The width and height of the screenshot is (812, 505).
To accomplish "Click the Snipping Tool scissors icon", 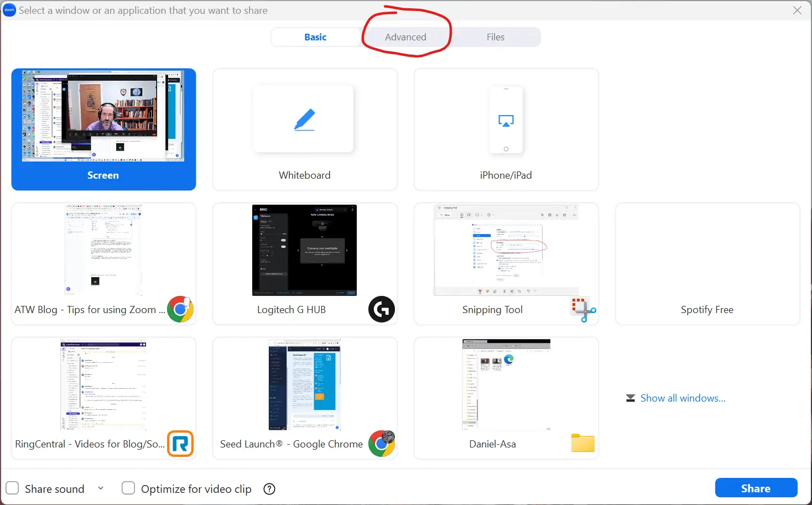I will (x=582, y=310).
